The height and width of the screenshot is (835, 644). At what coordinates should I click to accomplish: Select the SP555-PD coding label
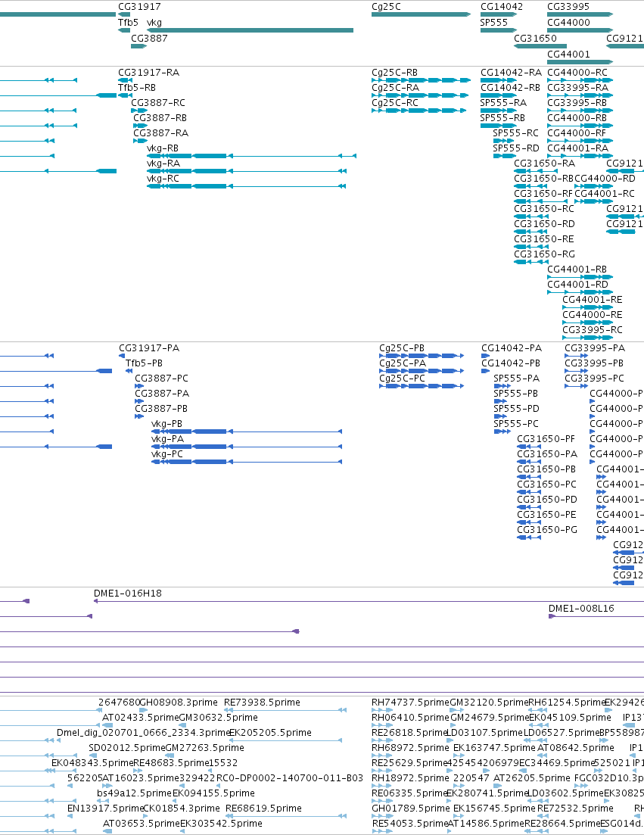click(516, 409)
